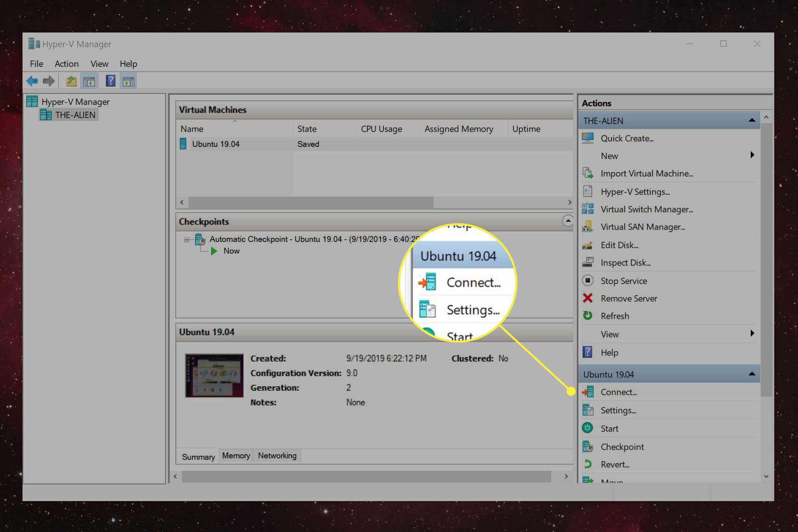Open the Help menu in menu bar
This screenshot has width=798, height=532.
(128, 63)
